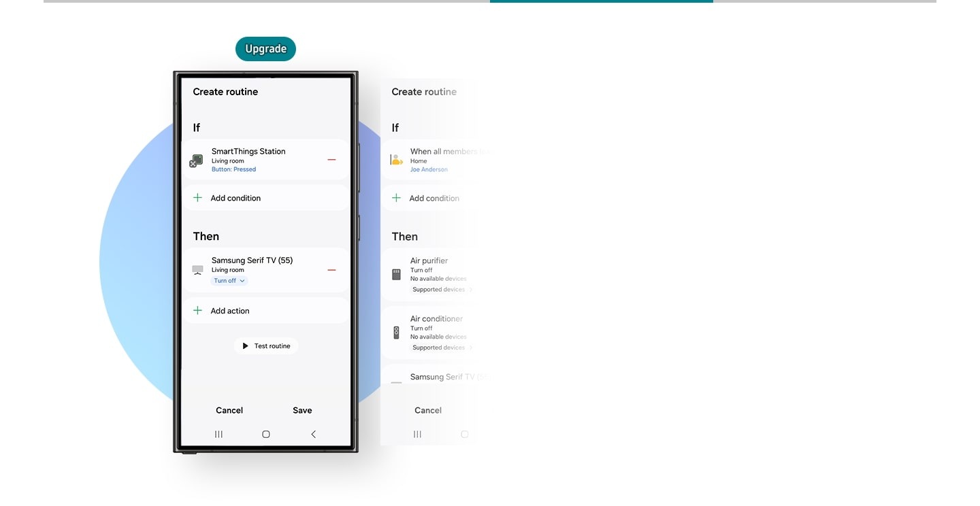Click the Air conditioner remote icon

pos(395,331)
